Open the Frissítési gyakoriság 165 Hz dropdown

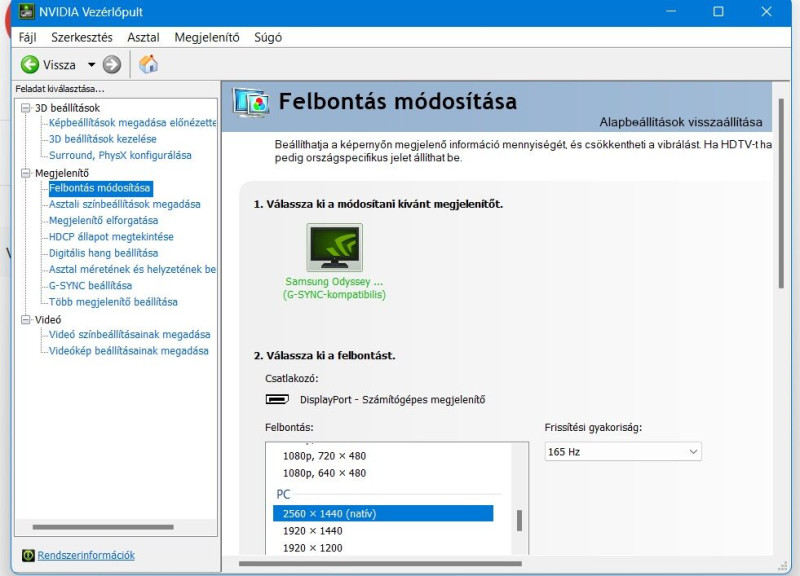pyautogui.click(x=623, y=452)
